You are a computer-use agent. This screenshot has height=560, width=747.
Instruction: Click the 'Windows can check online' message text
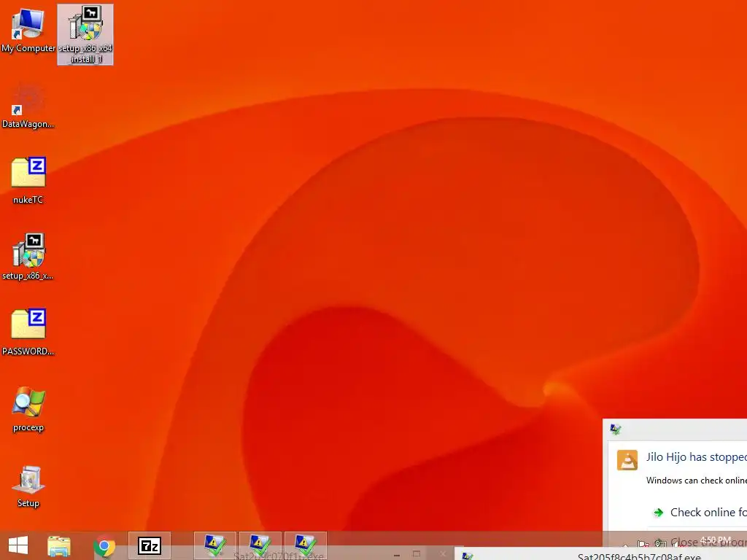[x=697, y=481]
